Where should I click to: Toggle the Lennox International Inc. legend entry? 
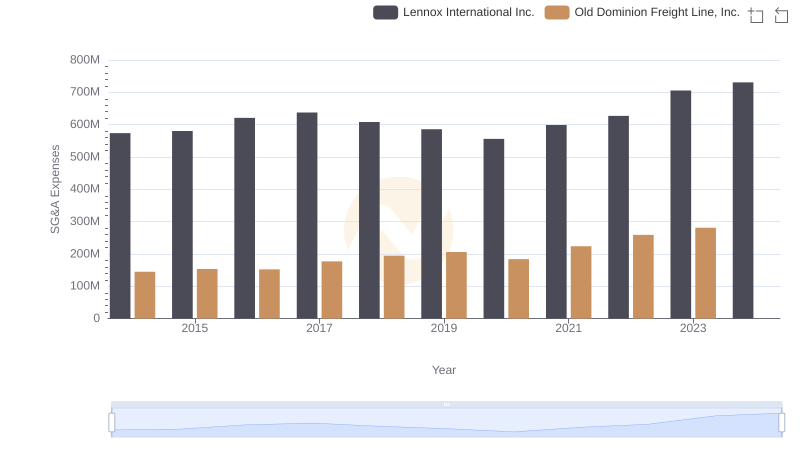point(454,12)
